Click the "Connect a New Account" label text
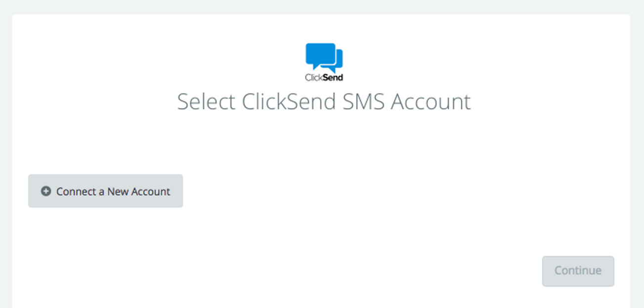Image resolution: width=644 pixels, height=308 pixels. (113, 192)
